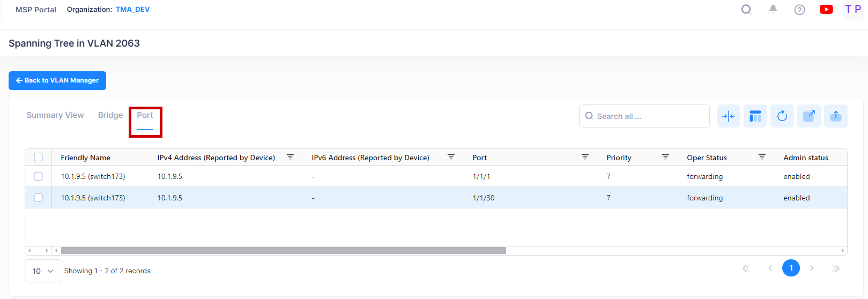The image size is (868, 299).
Task: Open the page size dropdown showing 10
Action: click(x=43, y=271)
